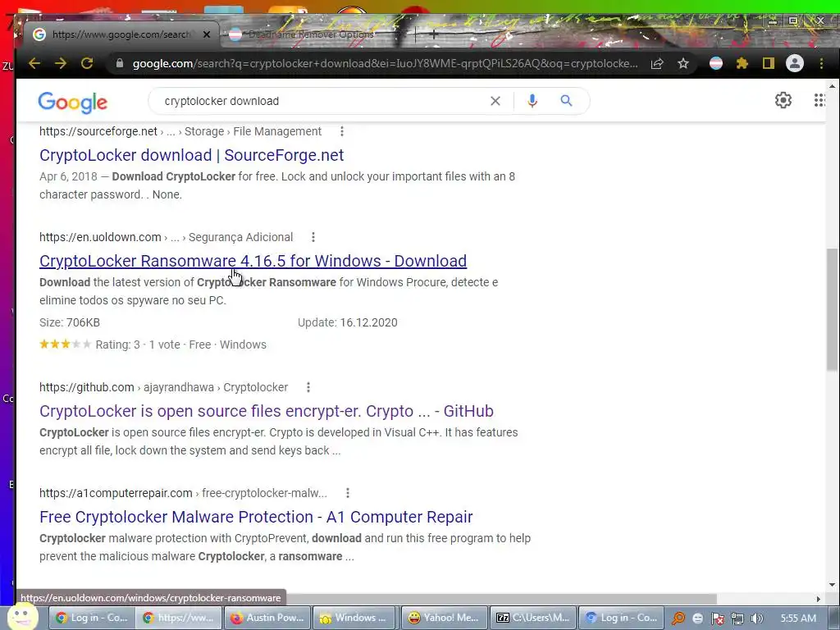Open options for the github.com result
This screenshot has width=840, height=630.
pos(308,387)
